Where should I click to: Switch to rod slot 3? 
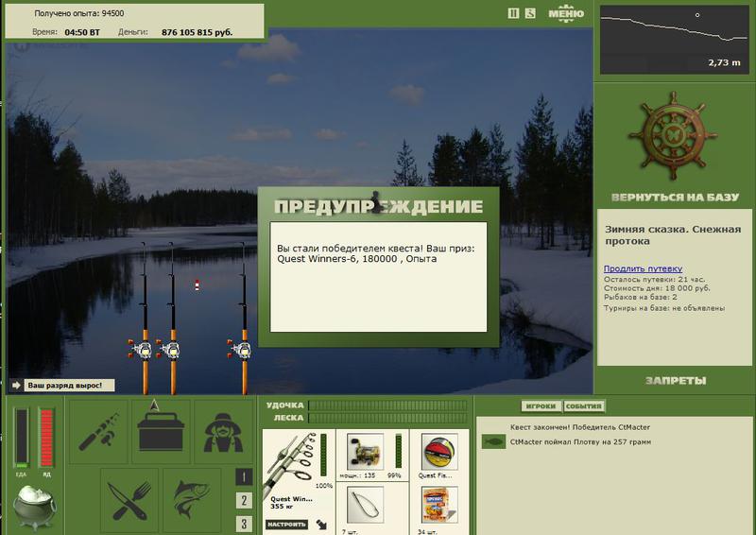point(244,524)
